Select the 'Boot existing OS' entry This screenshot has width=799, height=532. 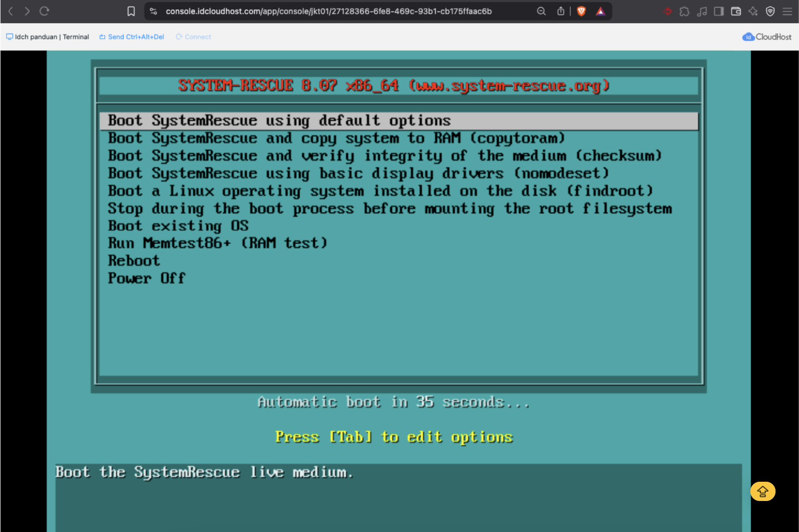[x=399, y=226]
